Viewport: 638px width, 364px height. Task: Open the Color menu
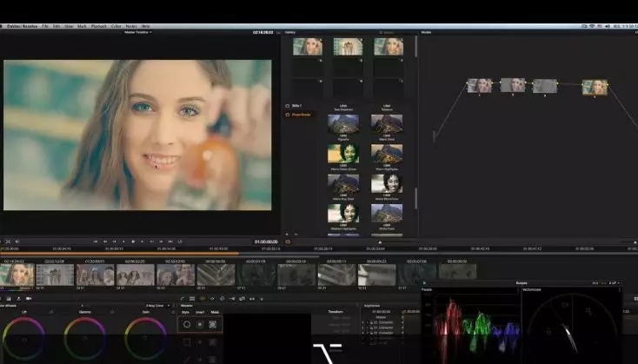click(x=116, y=26)
